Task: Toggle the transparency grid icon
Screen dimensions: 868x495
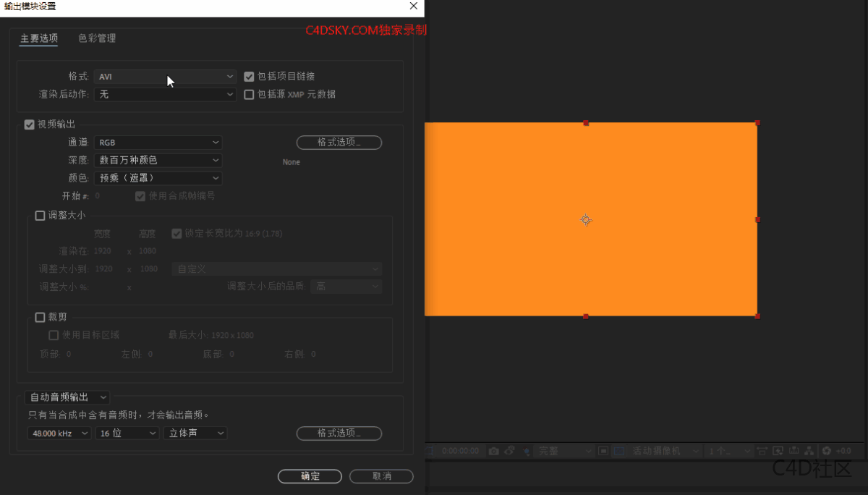Action: [x=619, y=450]
